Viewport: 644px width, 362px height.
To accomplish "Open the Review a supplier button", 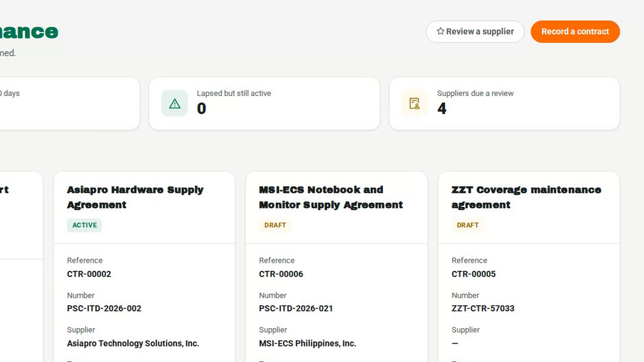I will click(475, 32).
